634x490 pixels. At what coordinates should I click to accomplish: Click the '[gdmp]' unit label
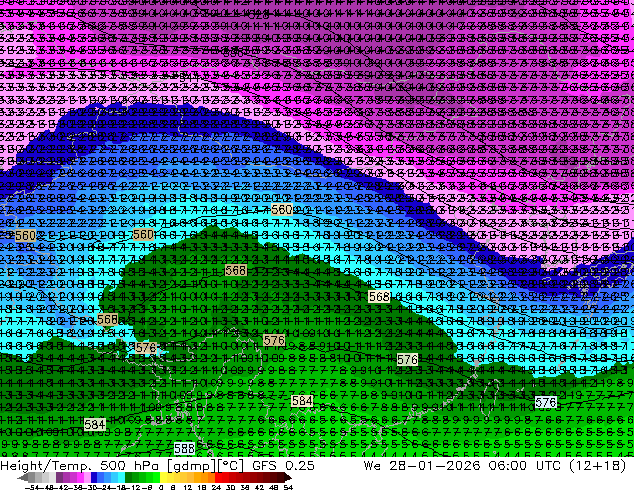coord(192,466)
